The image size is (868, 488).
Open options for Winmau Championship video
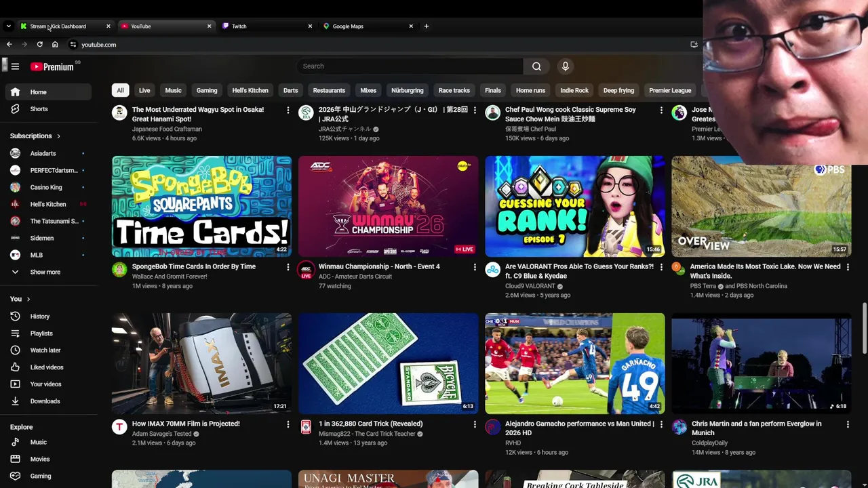click(x=475, y=267)
